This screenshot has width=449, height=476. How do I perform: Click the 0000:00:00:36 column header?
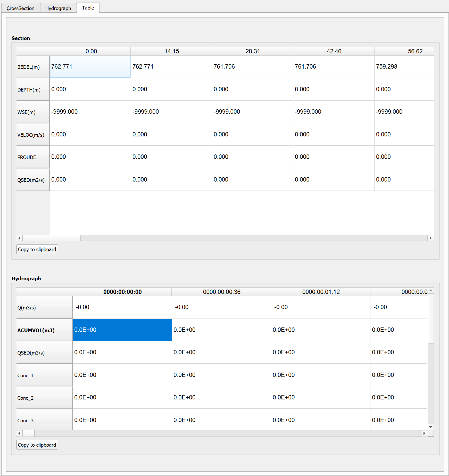pyautogui.click(x=221, y=292)
